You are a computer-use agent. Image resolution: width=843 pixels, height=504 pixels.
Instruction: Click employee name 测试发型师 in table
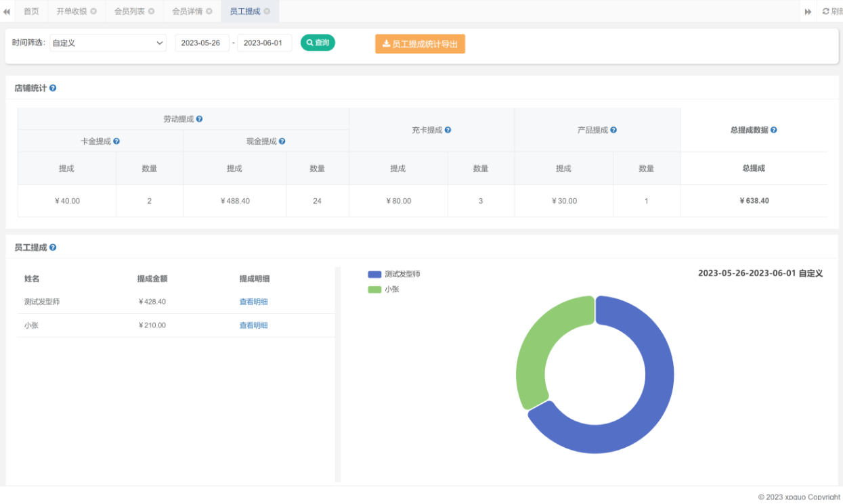pos(42,302)
